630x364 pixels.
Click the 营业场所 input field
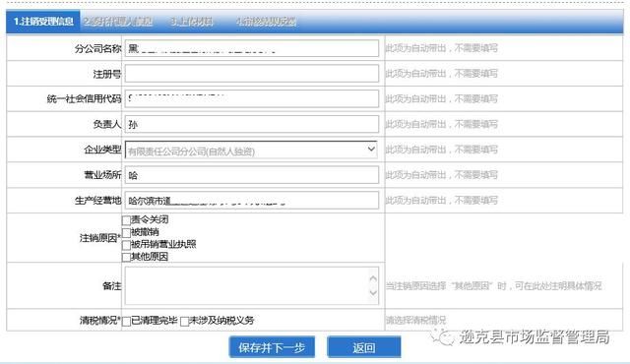click(x=252, y=175)
